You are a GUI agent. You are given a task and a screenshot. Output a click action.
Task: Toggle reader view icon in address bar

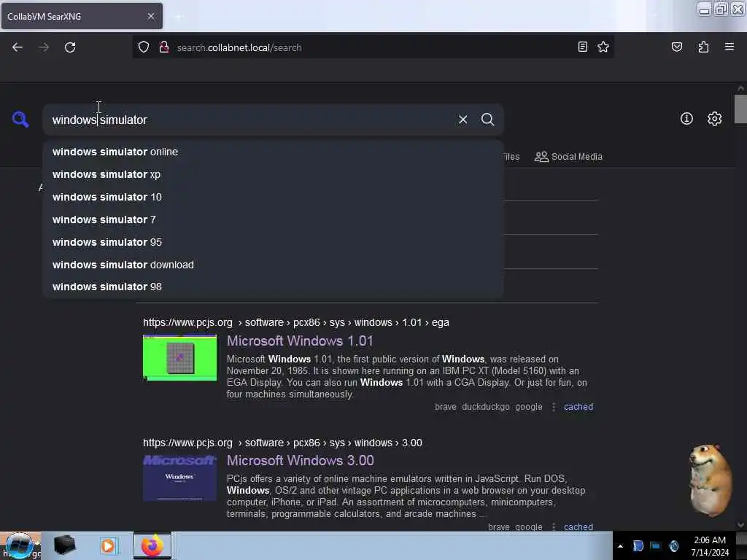[x=583, y=47]
